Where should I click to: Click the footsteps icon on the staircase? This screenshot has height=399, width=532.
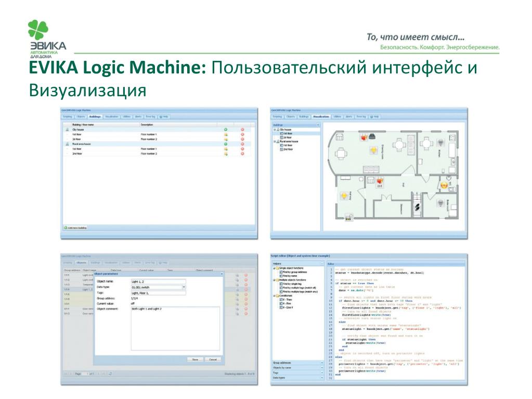click(417, 207)
